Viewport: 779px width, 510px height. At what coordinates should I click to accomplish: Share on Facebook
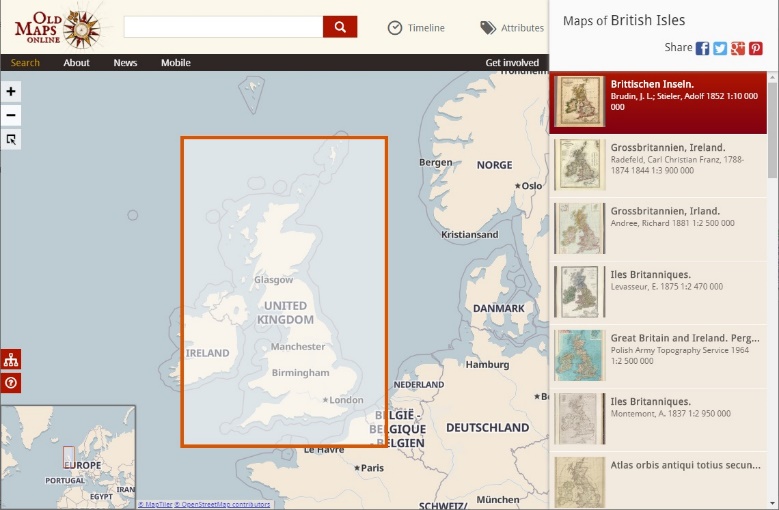point(702,48)
